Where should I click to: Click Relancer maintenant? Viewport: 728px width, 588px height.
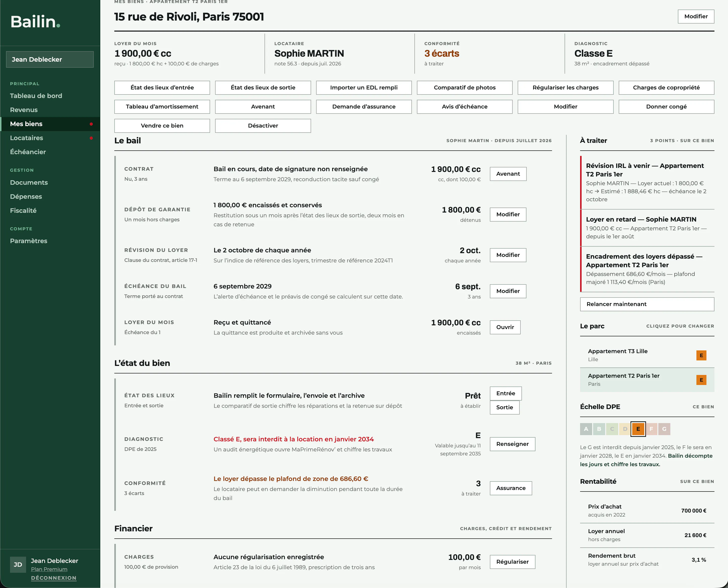(647, 304)
